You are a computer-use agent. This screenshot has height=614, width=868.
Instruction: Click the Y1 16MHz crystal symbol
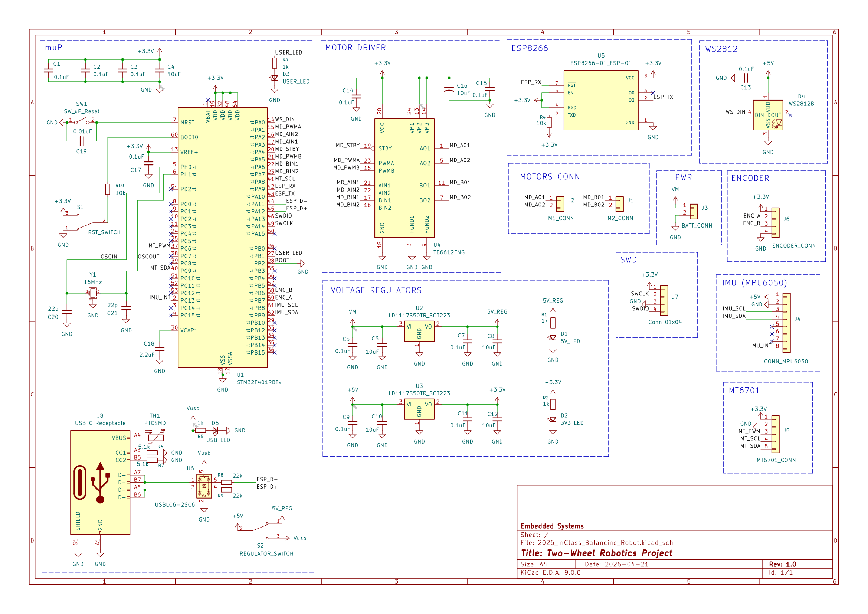[x=93, y=293]
